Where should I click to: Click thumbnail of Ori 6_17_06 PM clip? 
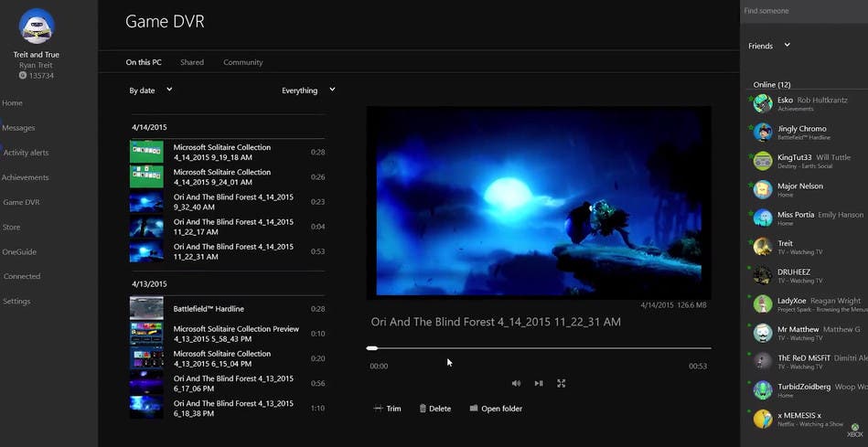[146, 383]
